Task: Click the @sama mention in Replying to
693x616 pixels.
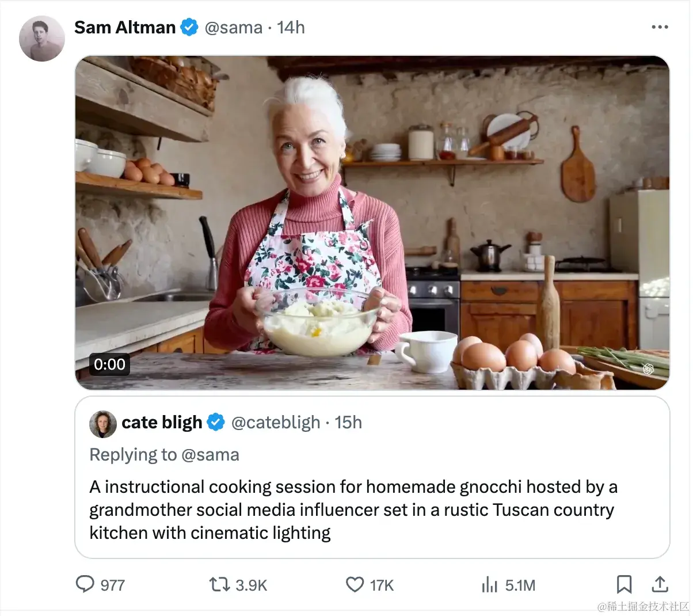Action: (x=210, y=455)
